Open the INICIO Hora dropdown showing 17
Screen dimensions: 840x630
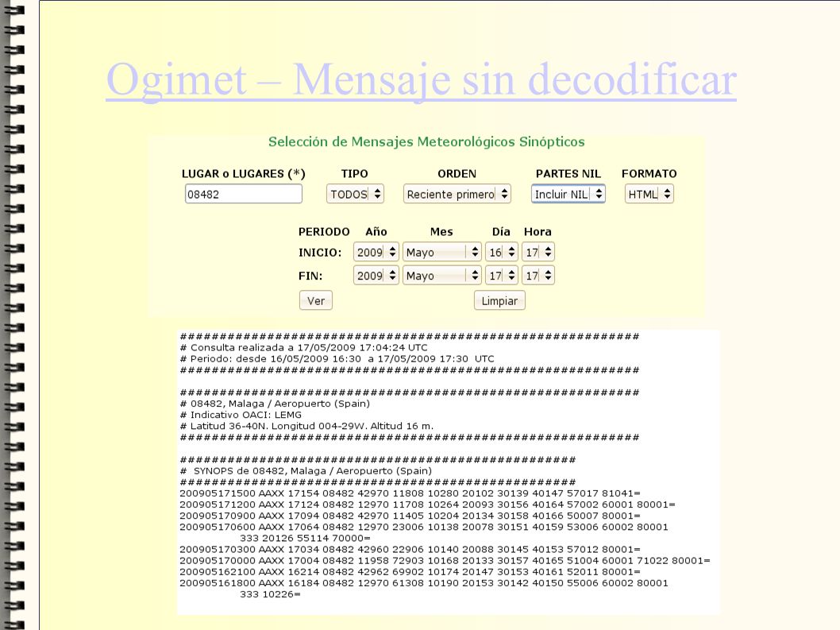tap(538, 252)
